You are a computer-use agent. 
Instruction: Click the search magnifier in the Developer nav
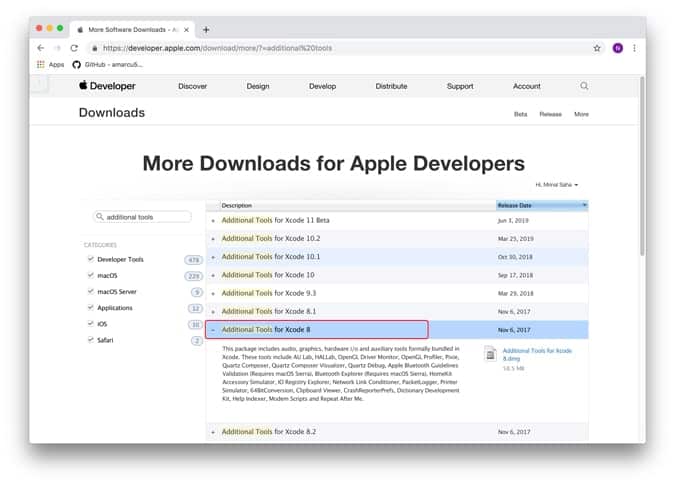click(584, 86)
